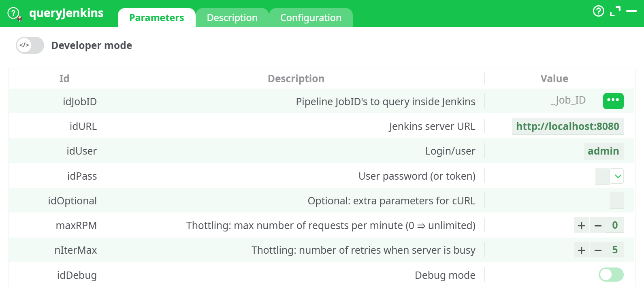Click 'Optional: extra parameters for cURL' description

pyautogui.click(x=391, y=201)
